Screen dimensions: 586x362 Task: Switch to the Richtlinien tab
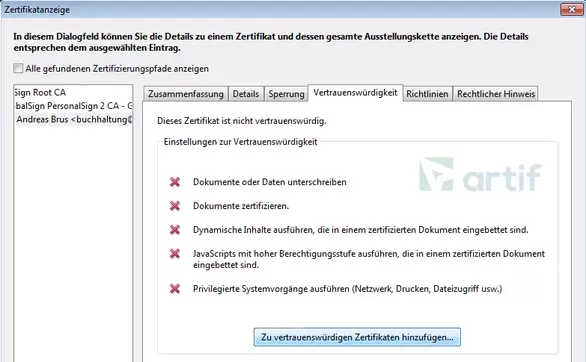(427, 94)
